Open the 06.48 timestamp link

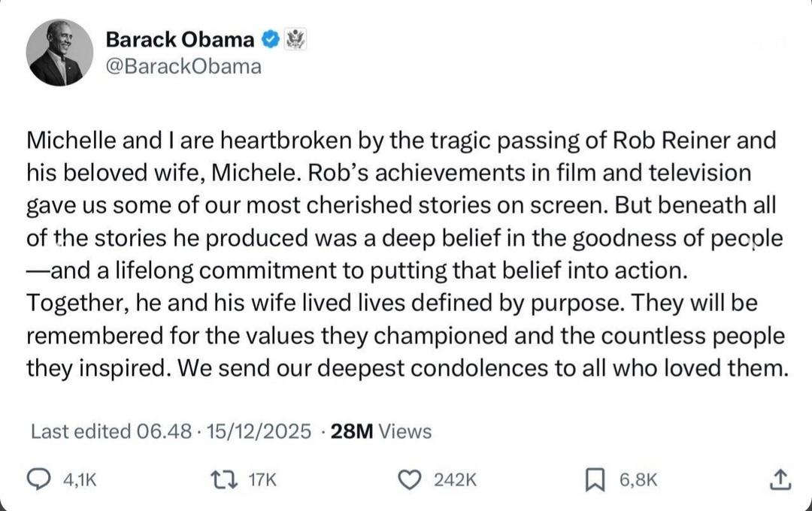161,431
